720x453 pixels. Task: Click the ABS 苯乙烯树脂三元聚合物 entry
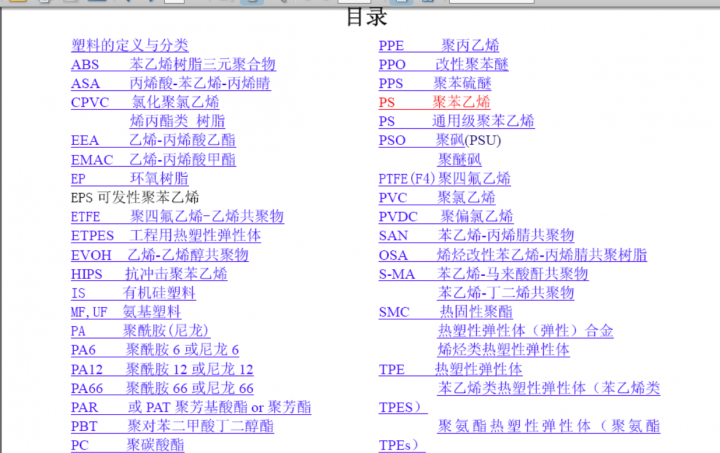coord(172,64)
